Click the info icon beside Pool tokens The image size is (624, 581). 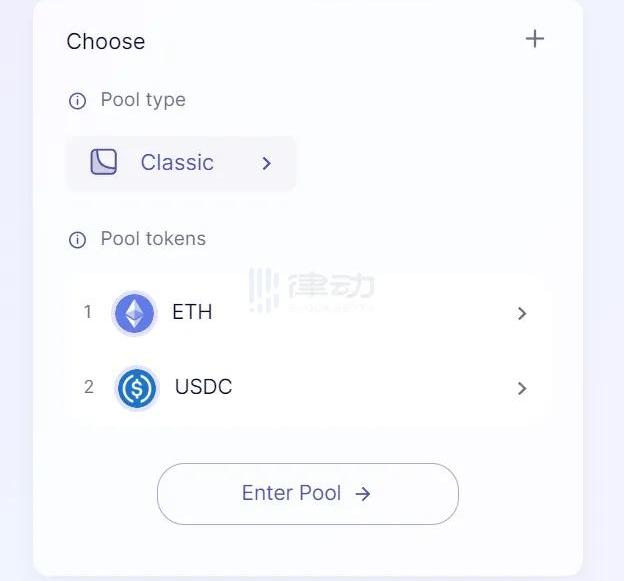coord(77,240)
